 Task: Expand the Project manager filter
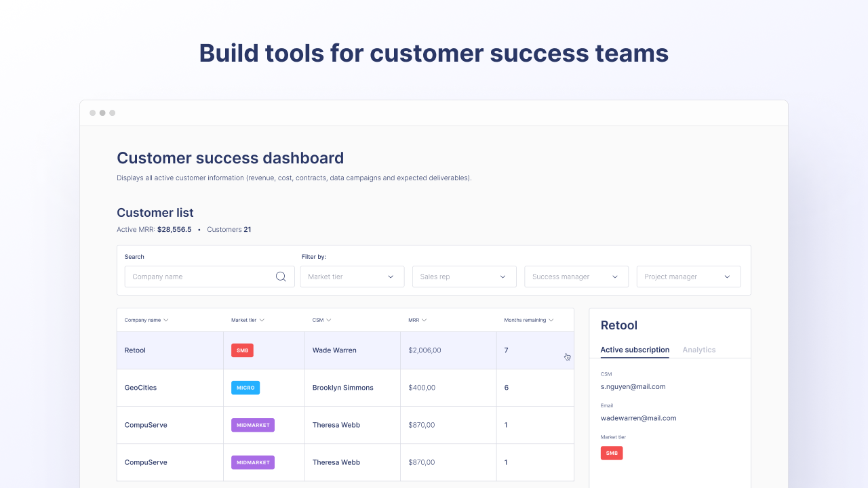pyautogui.click(x=688, y=277)
